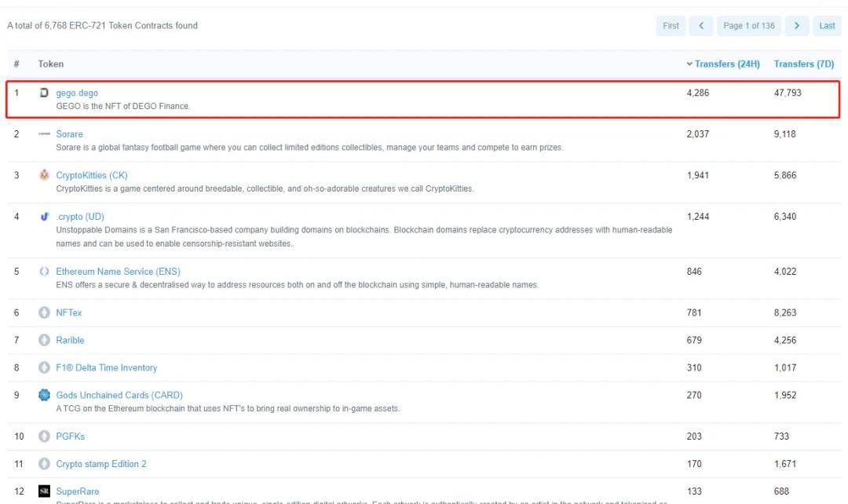This screenshot has height=504, width=848.
Task: Open Ethereum Name Service (ENS) link
Action: (118, 272)
